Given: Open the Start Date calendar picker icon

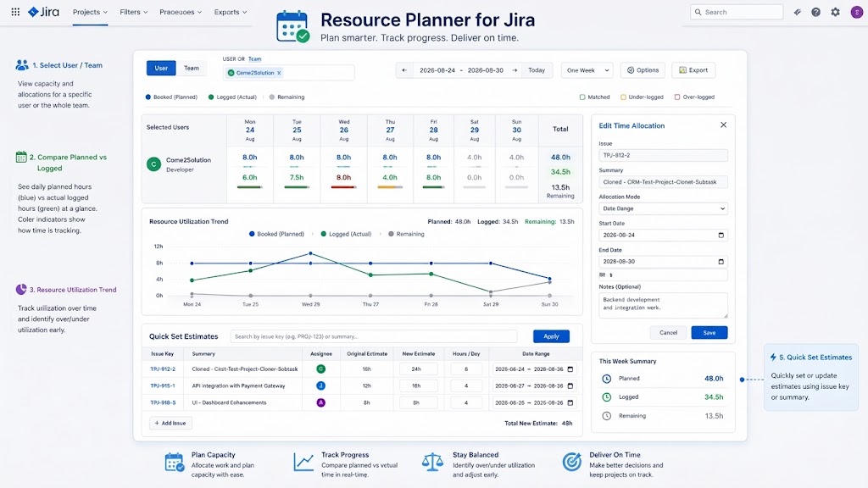Looking at the screenshot, I should 721,236.
